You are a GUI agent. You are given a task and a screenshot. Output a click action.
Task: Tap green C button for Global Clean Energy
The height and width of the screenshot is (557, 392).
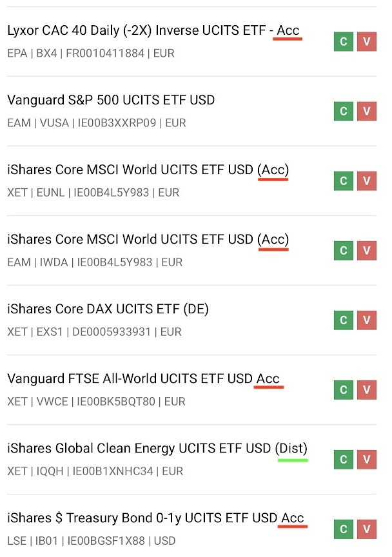[x=343, y=459]
